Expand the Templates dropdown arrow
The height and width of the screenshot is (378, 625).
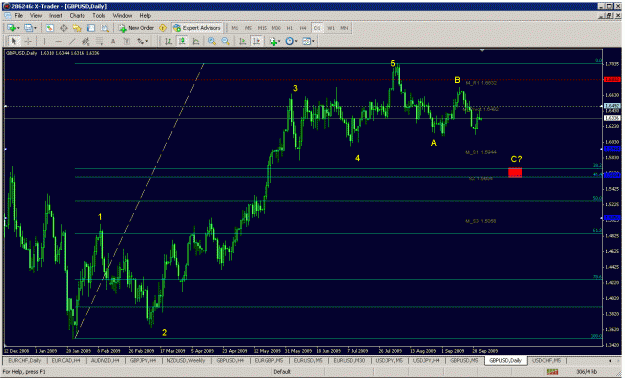tap(313, 41)
